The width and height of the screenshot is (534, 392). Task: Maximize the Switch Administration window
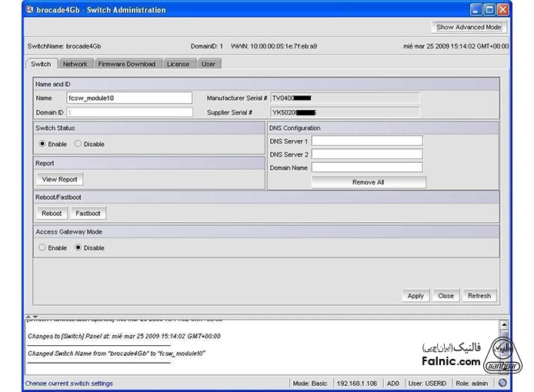click(489, 10)
